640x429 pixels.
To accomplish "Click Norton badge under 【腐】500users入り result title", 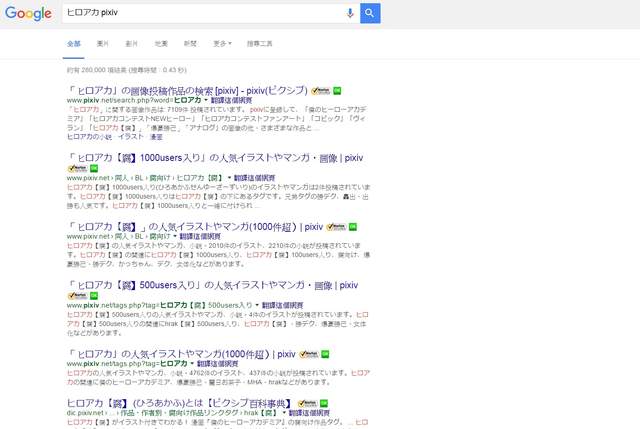I will tap(77, 296).
